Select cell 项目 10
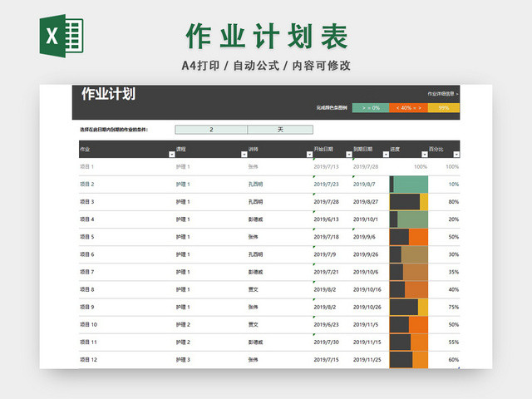 pos(88,325)
